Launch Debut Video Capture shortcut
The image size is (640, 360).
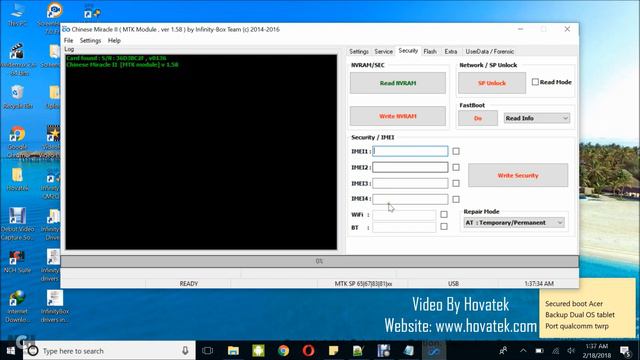17,224
